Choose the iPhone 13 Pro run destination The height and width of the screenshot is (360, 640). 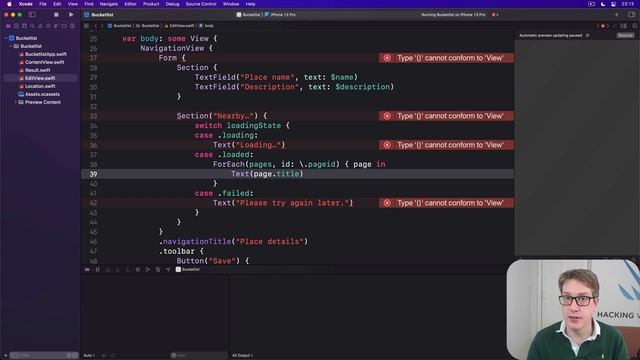click(x=280, y=15)
